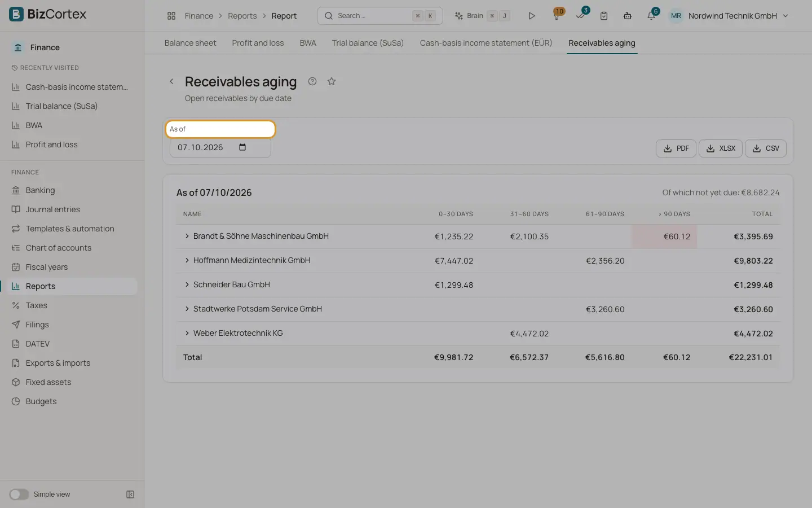The image size is (812, 508).
Task: Expand Brandt & Söhne Maschinenbau GmbH row
Action: point(187,236)
